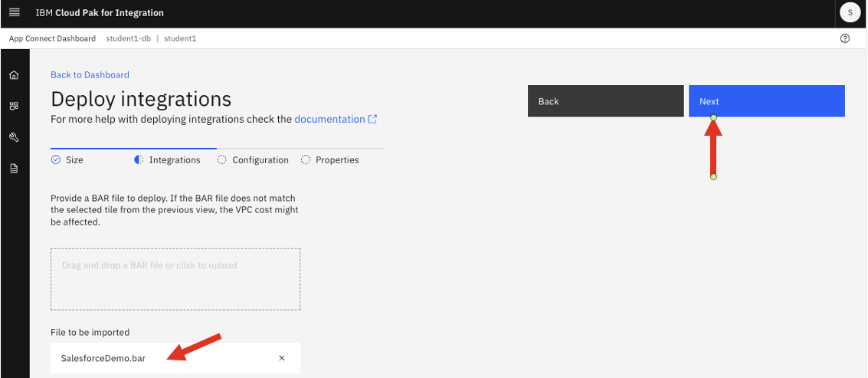Click the App Connect Dashboard breadcrumb
This screenshot has width=868, height=378.
pyautogui.click(x=52, y=38)
